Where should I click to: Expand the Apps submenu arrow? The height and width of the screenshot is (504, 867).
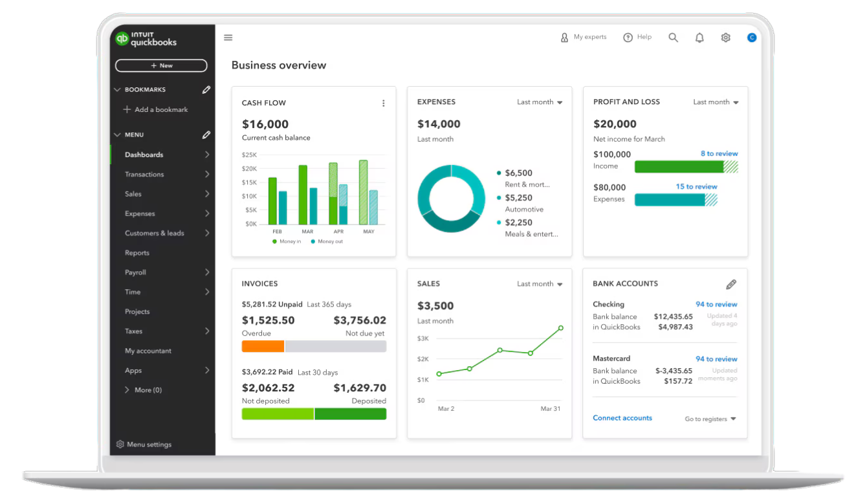point(207,371)
